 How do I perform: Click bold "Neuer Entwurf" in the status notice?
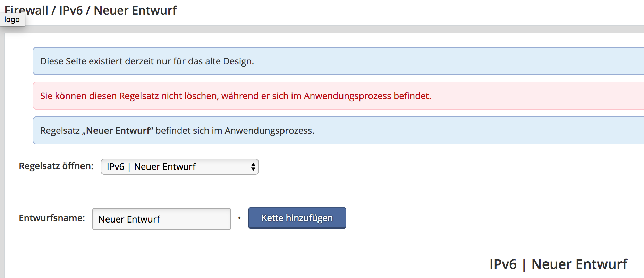coord(118,131)
